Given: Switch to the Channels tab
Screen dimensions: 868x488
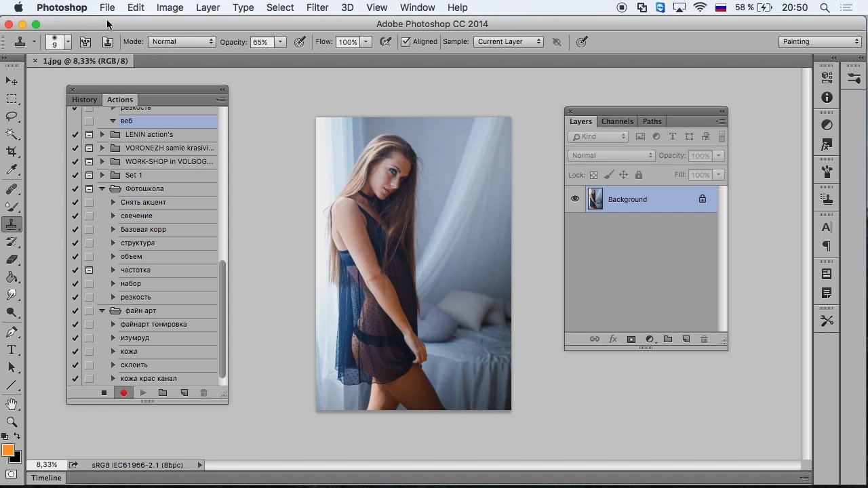Looking at the screenshot, I should click(616, 121).
